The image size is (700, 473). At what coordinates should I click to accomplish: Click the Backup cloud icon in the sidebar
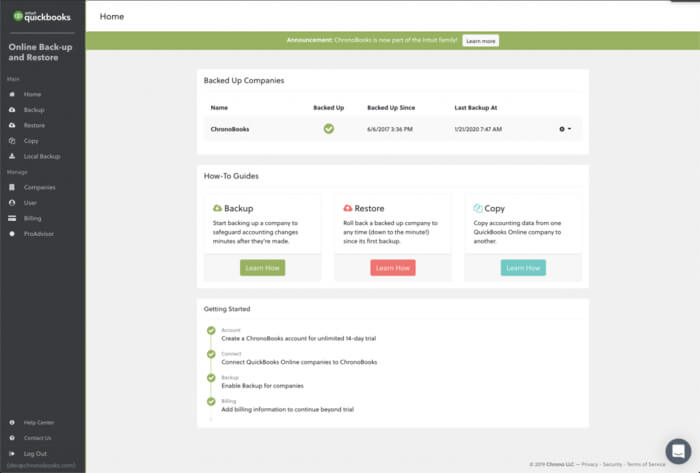(12, 110)
